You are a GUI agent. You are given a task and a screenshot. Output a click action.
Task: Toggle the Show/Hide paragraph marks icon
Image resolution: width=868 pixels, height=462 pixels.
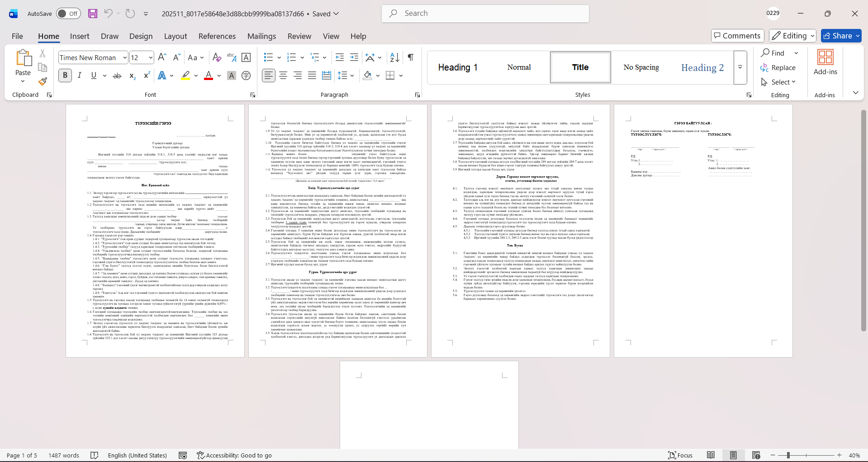[410, 57]
